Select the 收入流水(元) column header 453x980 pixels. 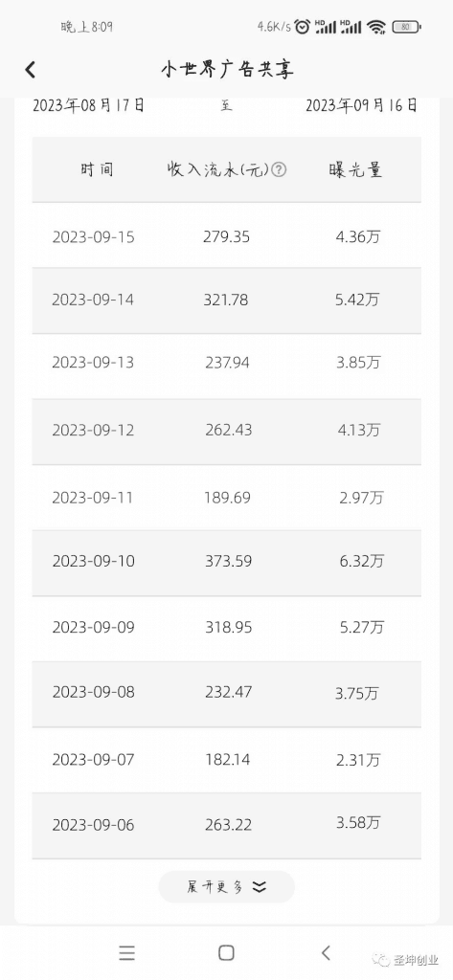click(217, 169)
